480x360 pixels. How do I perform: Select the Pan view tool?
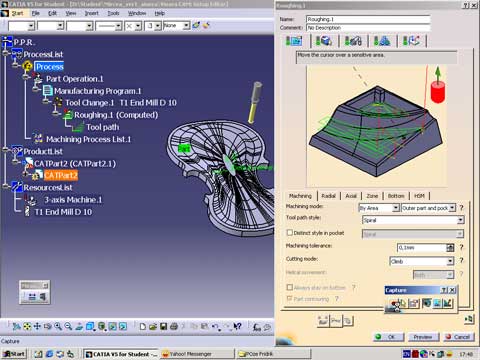tap(37, 326)
